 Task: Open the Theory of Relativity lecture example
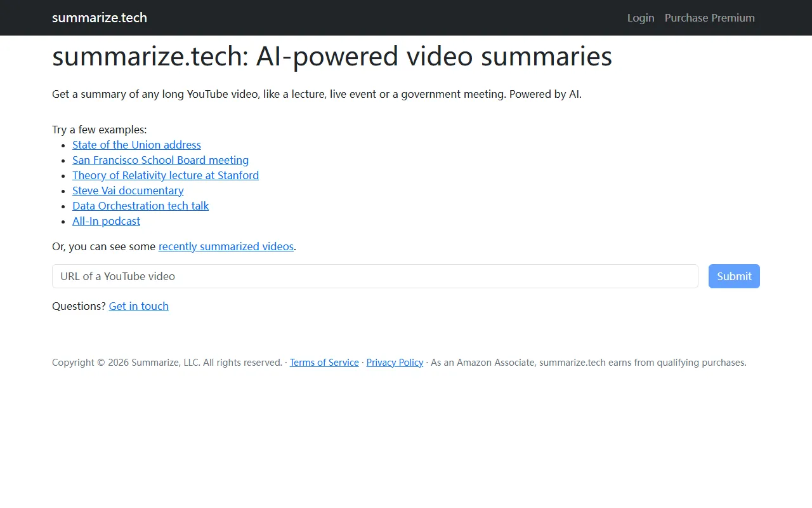click(166, 175)
